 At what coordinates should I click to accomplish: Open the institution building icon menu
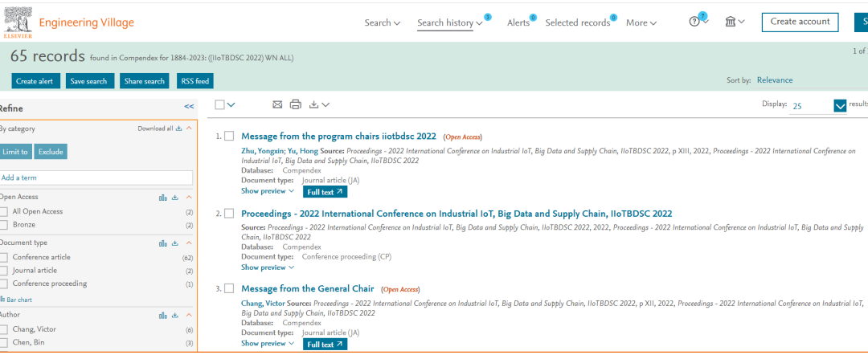point(731,22)
